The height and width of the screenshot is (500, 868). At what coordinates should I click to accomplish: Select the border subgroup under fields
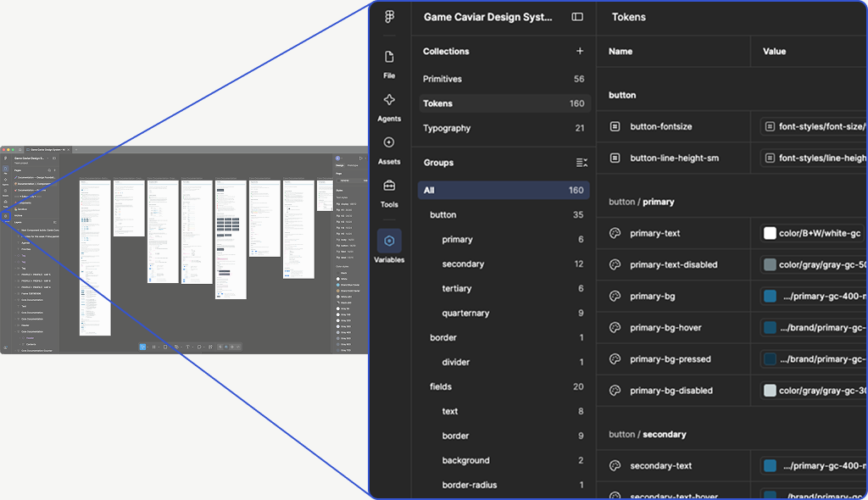click(x=504, y=436)
